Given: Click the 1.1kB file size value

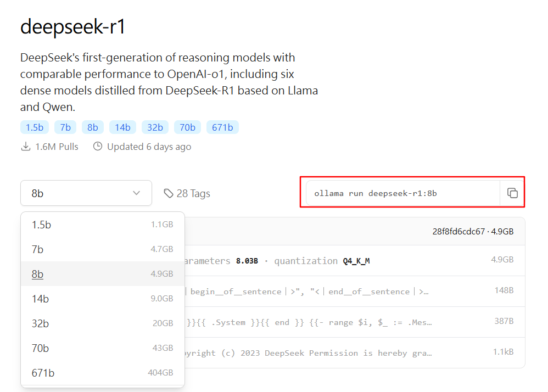Looking at the screenshot, I should coord(504,352).
